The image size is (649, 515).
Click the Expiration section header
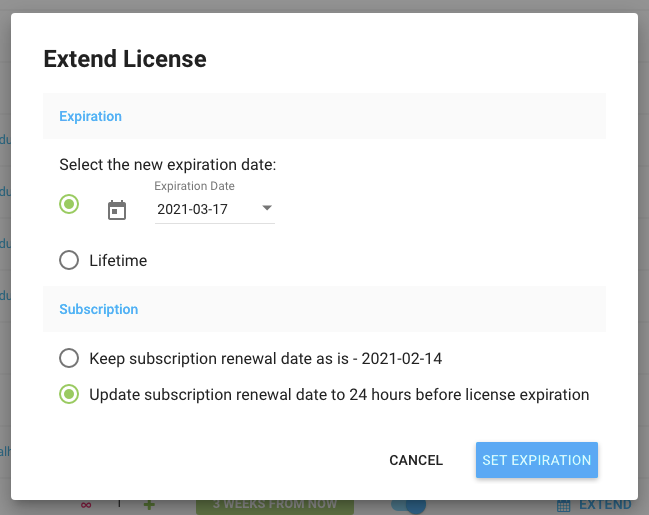(x=91, y=116)
